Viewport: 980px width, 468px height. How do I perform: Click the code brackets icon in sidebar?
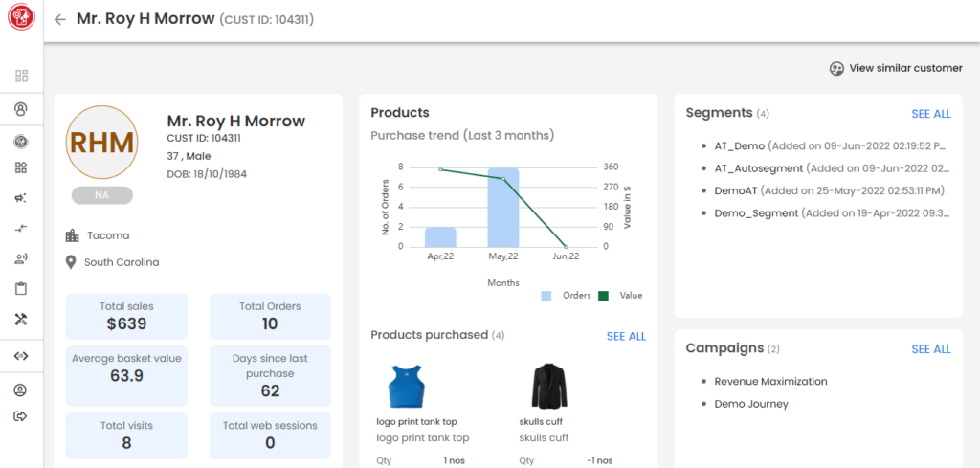point(21,356)
